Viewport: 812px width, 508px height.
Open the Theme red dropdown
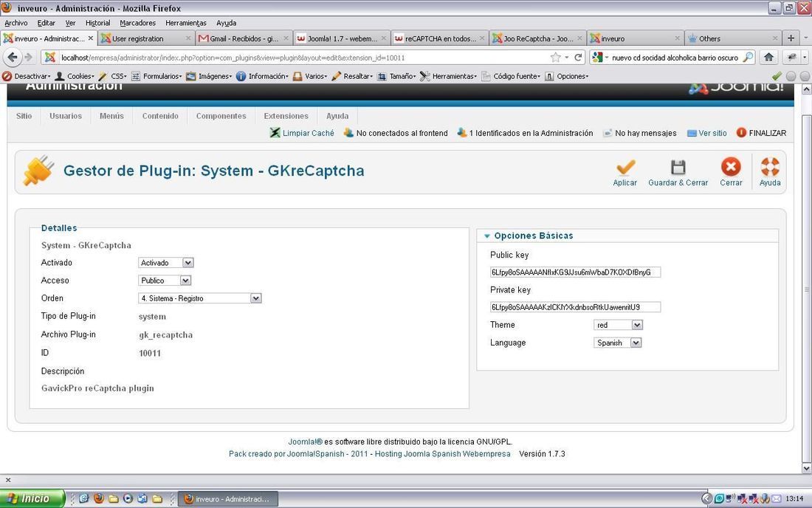pyautogui.click(x=619, y=325)
